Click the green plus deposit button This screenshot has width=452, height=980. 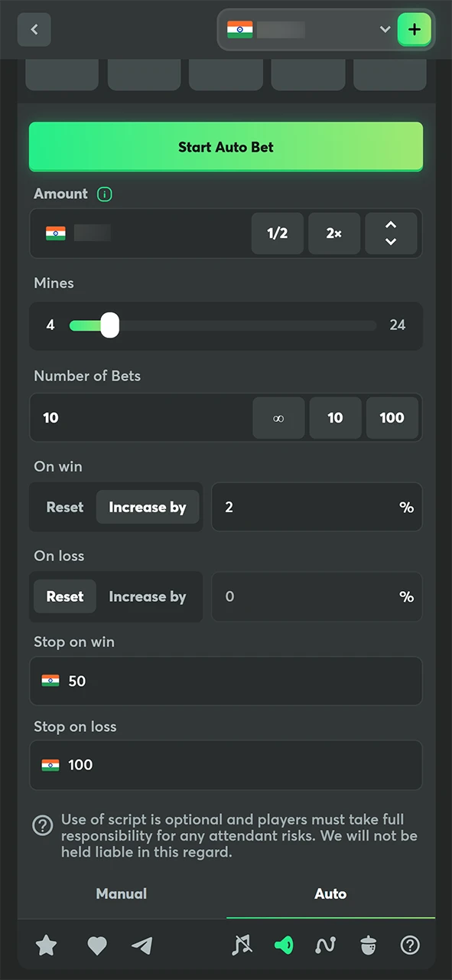click(414, 29)
